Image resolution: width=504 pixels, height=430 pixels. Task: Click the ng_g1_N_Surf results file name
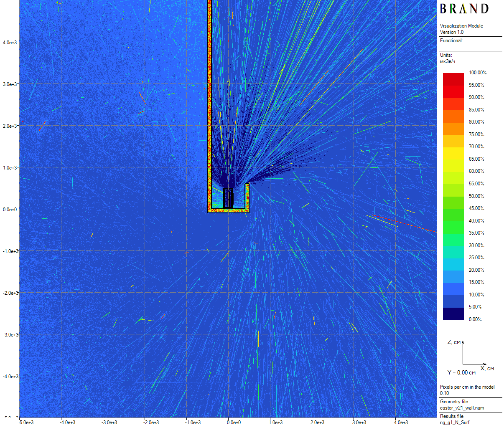(x=455, y=422)
